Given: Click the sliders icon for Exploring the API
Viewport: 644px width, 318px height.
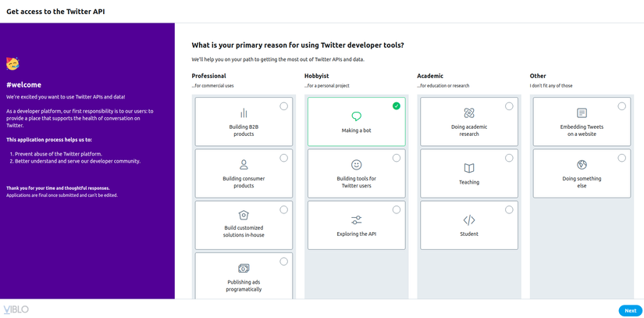Looking at the screenshot, I should pos(357,220).
